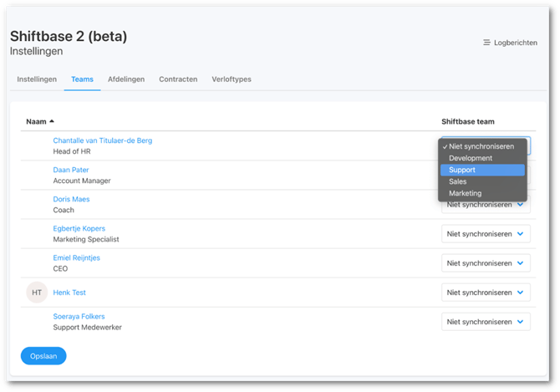Open the Afdelingen tab
The height and width of the screenshot is (392, 560).
(126, 79)
